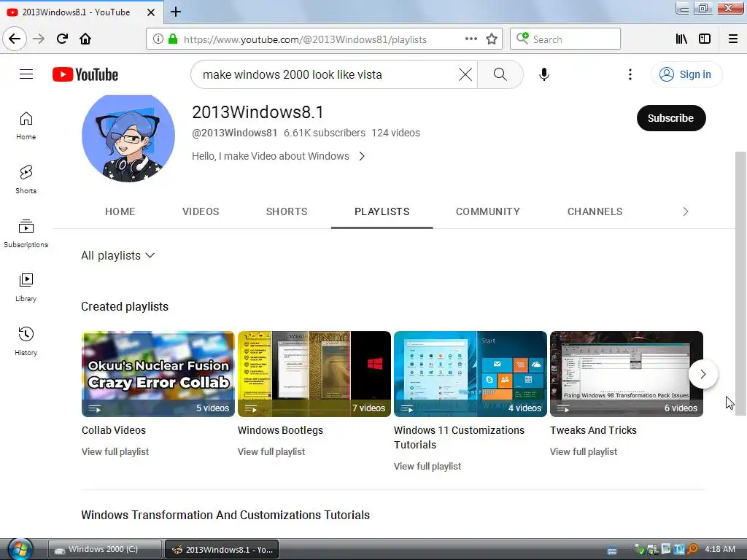This screenshot has width=747, height=560.
Task: Click the @2013Windows81 channel handle
Action: pyautogui.click(x=234, y=133)
